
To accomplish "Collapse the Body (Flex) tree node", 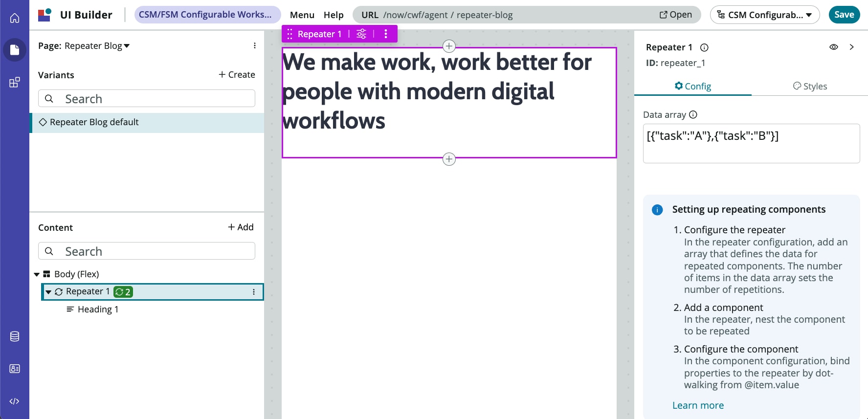I will coord(37,274).
